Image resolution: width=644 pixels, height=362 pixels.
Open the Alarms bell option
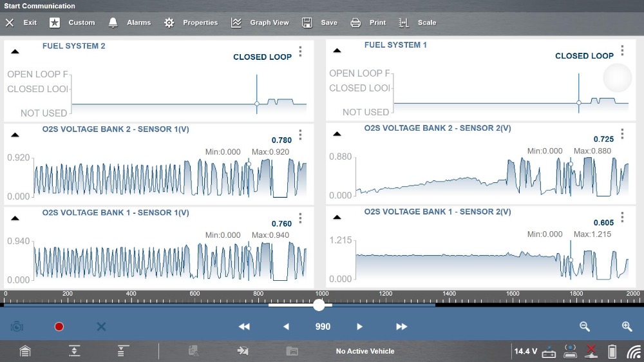(129, 23)
